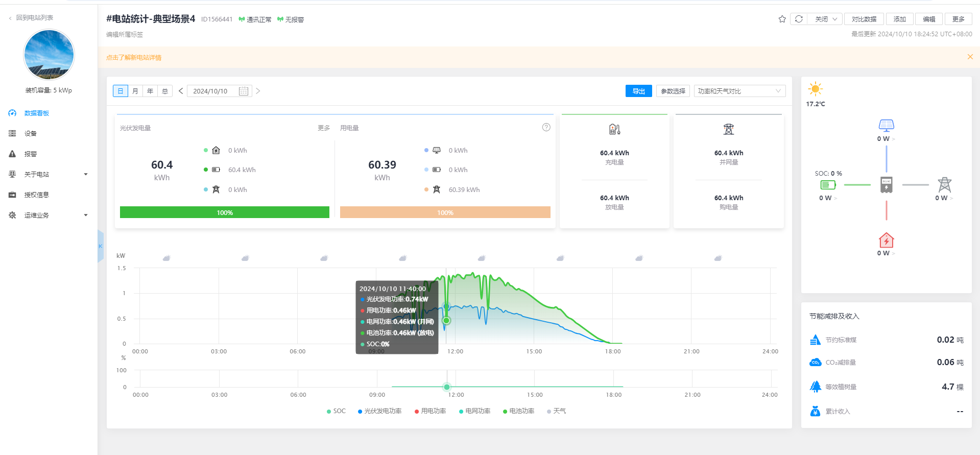Image resolution: width=980 pixels, height=455 pixels.
Task: Click the green 100% PV progress bar
Action: point(224,212)
